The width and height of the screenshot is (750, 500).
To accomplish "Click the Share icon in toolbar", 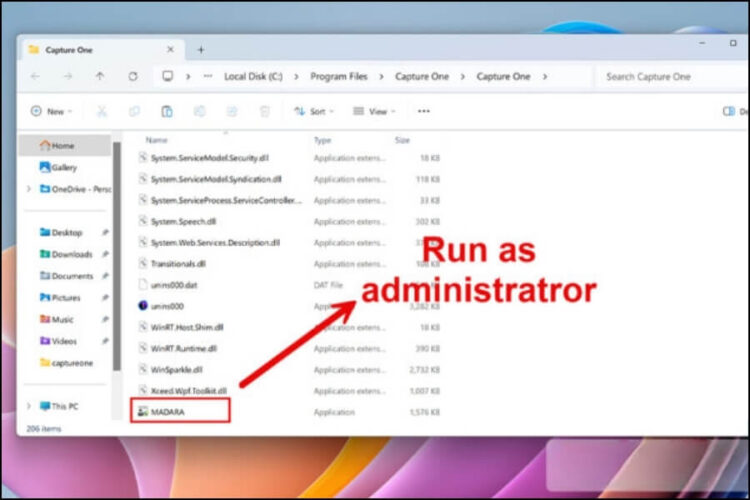I will coord(232,111).
